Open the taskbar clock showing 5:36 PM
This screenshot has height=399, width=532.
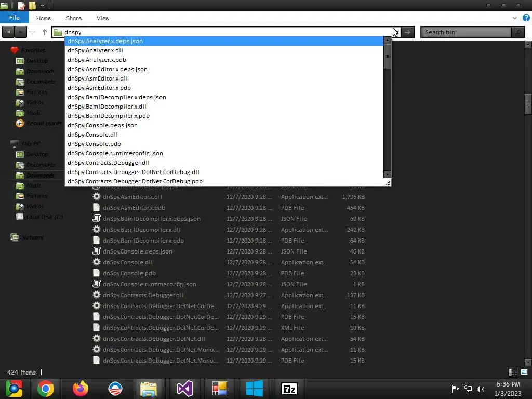508,389
